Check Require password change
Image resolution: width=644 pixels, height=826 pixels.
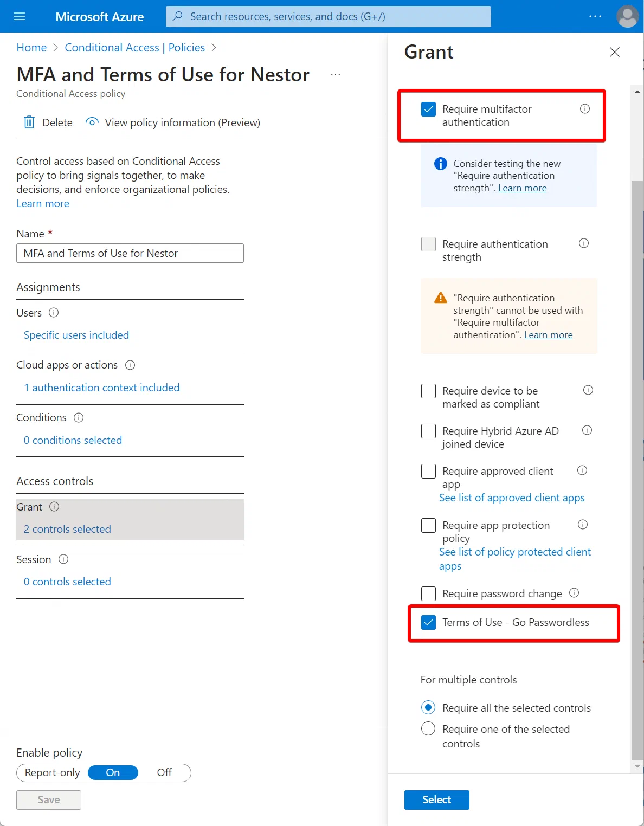(x=428, y=593)
